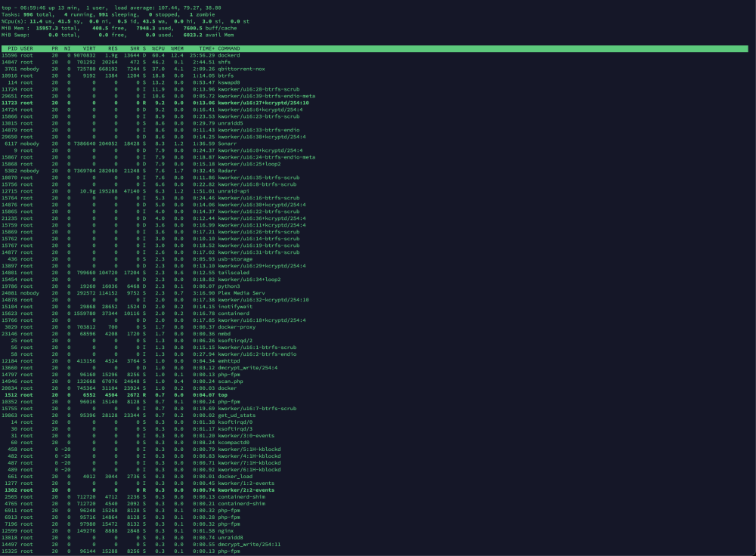Click the bold top process command
This screenshot has width=756, height=556.
[x=223, y=395]
